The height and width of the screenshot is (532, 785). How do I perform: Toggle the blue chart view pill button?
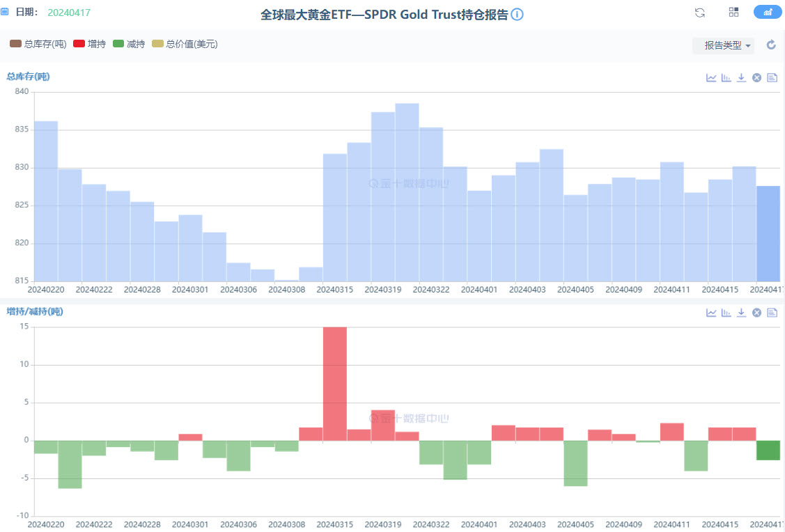(768, 12)
